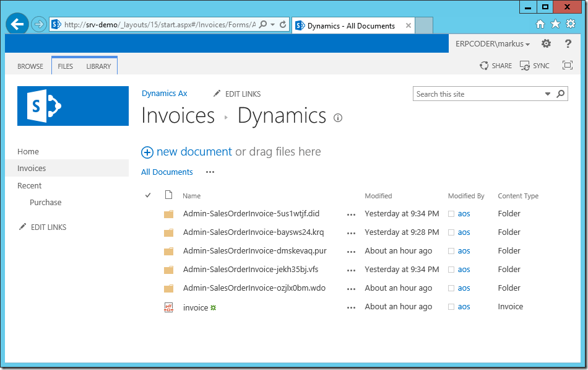
Task: Open the site settings gear menu
Action: pos(546,43)
